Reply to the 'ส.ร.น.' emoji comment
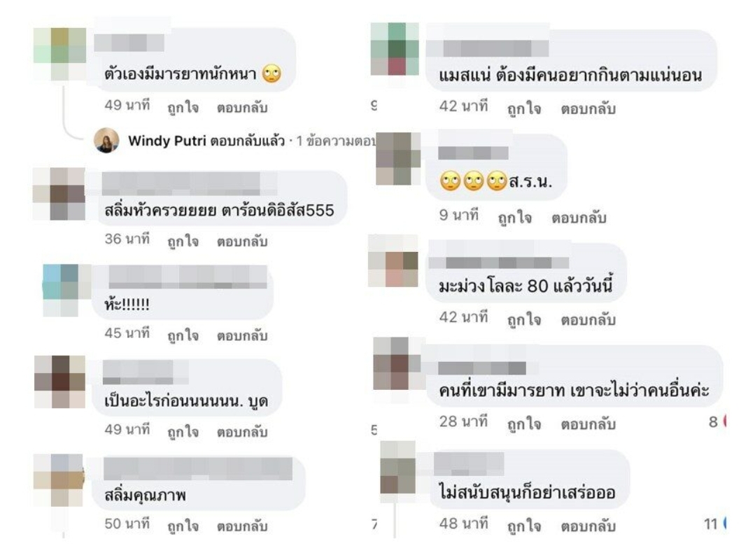 click(579, 217)
